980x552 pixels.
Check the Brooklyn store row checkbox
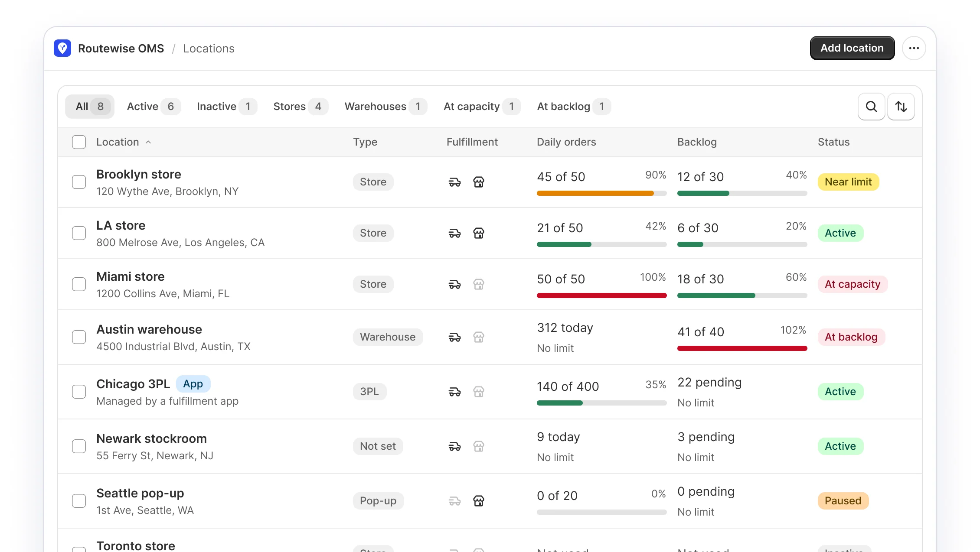point(79,182)
